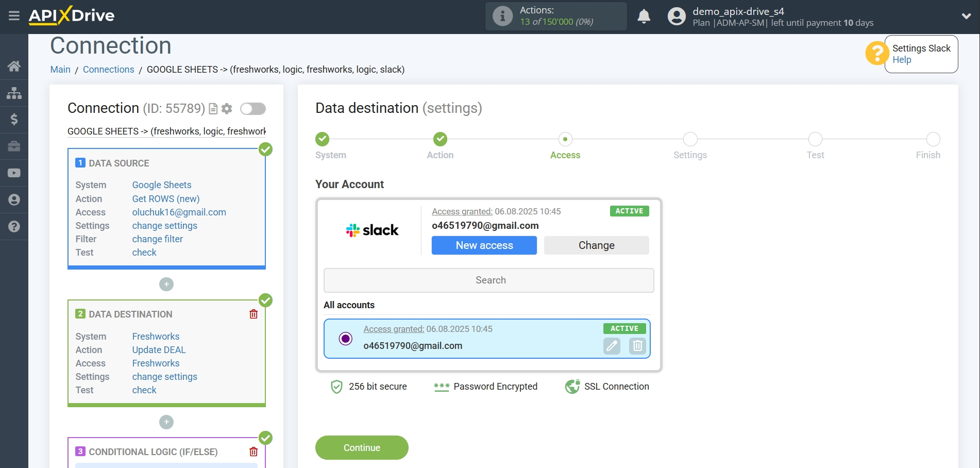The image size is (980, 468).
Task: Click the New access button
Action: click(484, 245)
